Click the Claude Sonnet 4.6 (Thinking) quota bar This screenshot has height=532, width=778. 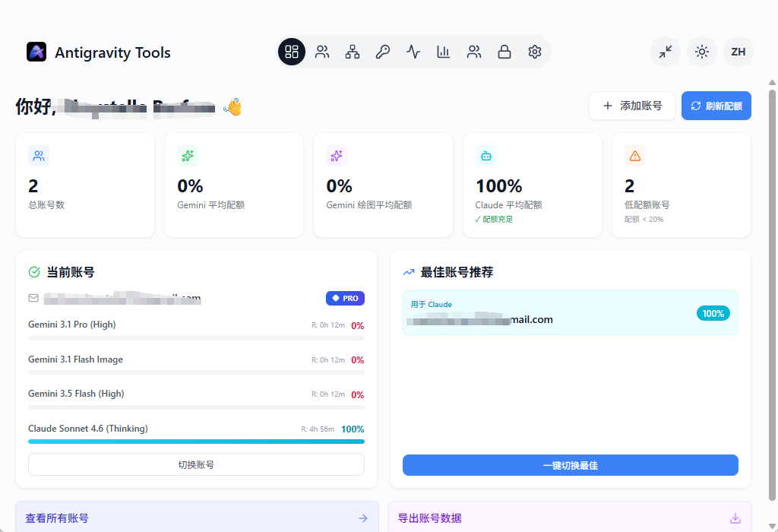197,442
